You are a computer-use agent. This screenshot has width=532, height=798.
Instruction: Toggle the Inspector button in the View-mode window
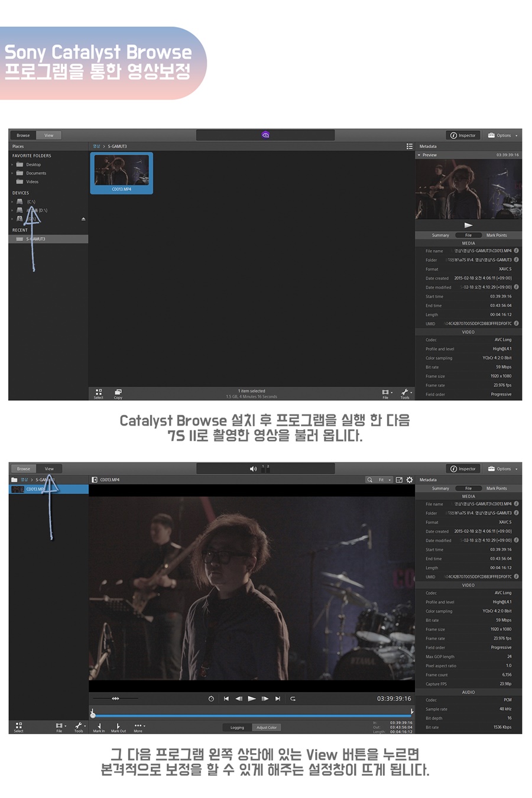point(462,469)
